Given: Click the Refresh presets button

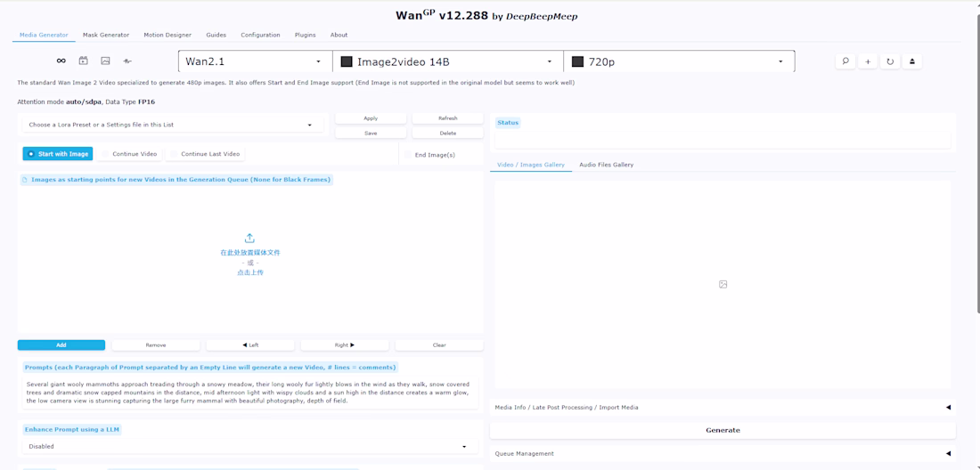Looking at the screenshot, I should point(447,118).
